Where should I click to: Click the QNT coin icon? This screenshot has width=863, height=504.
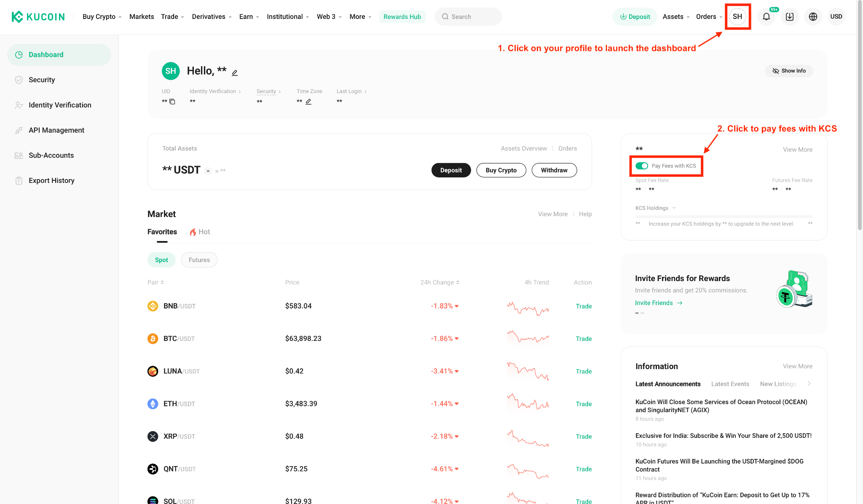pos(153,469)
